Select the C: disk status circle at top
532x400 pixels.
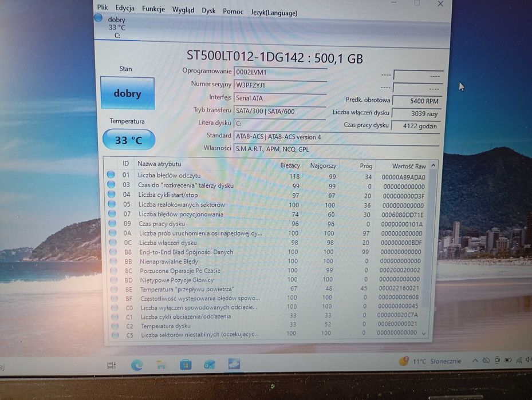click(98, 17)
